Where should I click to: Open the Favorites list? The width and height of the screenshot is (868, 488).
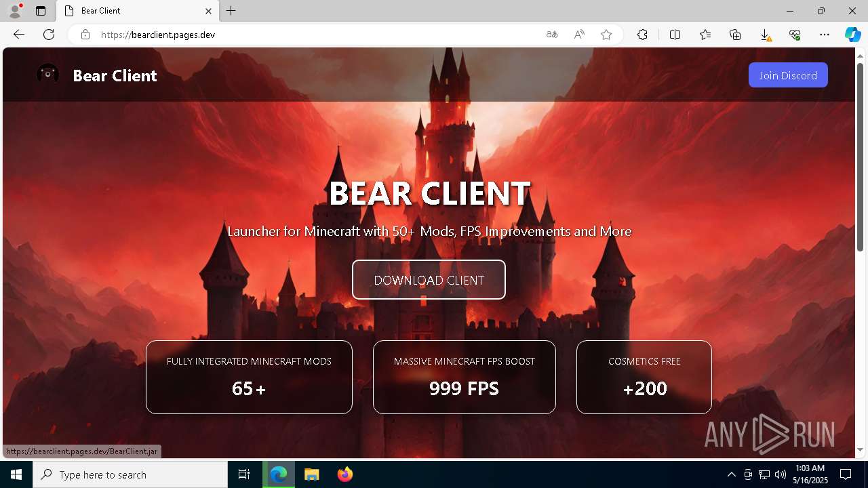[705, 35]
